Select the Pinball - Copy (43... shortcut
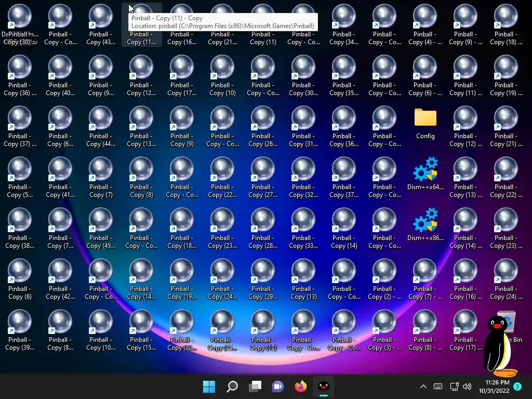The height and width of the screenshot is (399, 532). tap(101, 25)
